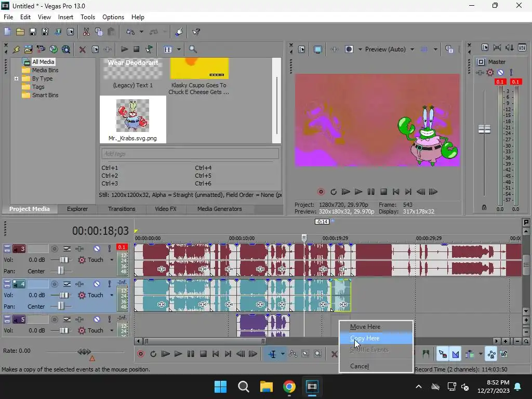532x399 pixels.
Task: Invert the phase of track 4
Action: [x=67, y=284]
